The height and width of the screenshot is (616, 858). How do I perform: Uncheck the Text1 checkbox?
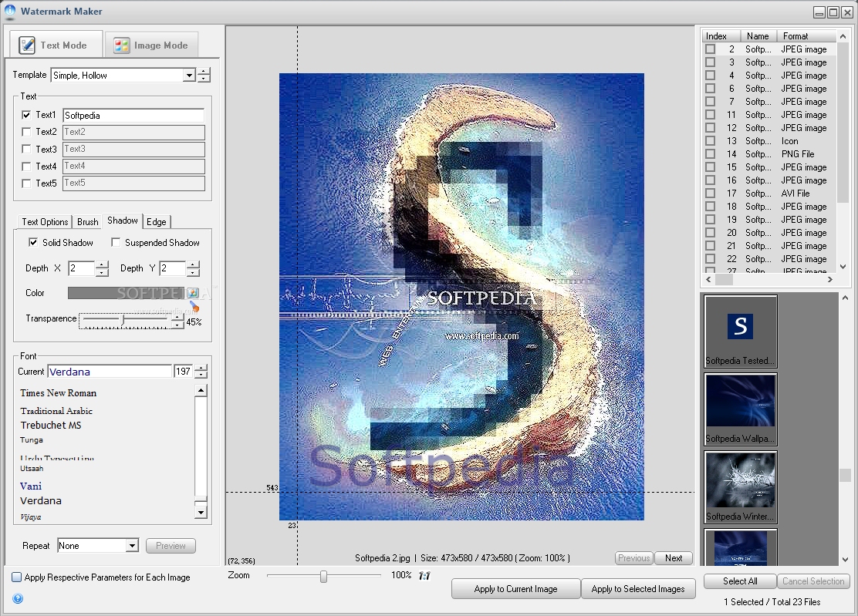coord(26,115)
